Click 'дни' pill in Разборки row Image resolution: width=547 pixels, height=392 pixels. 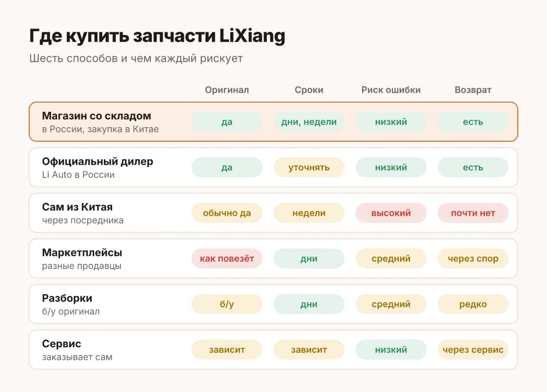coord(309,304)
